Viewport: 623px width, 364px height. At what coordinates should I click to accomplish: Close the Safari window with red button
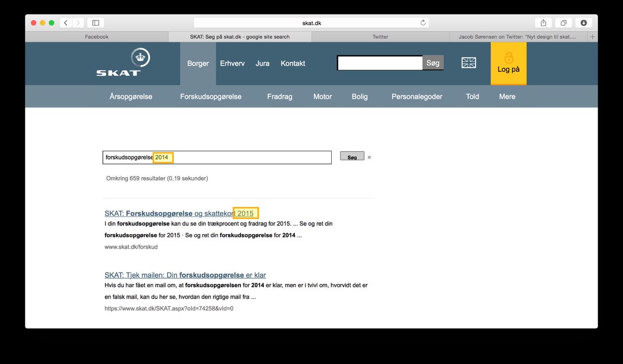(x=34, y=23)
